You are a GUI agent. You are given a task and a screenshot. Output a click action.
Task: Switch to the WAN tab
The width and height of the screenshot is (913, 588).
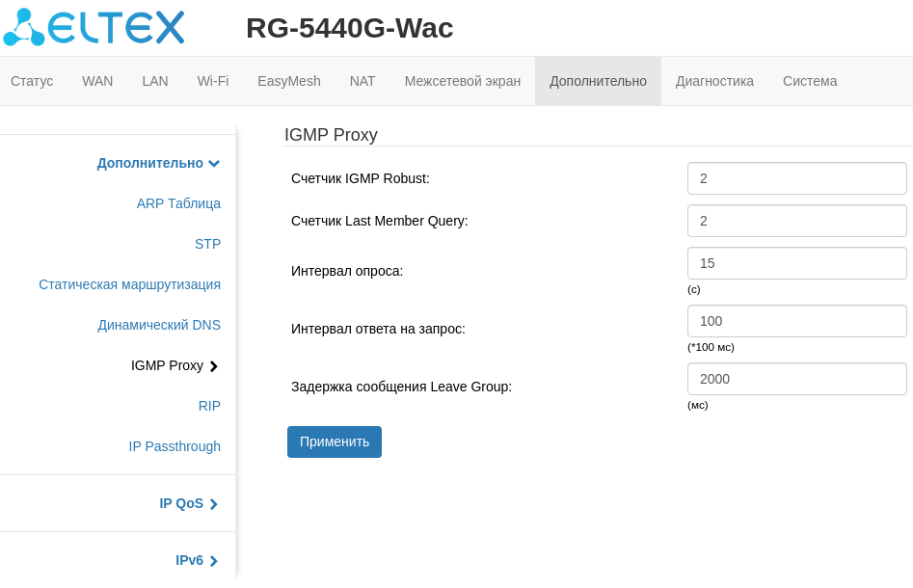97,81
